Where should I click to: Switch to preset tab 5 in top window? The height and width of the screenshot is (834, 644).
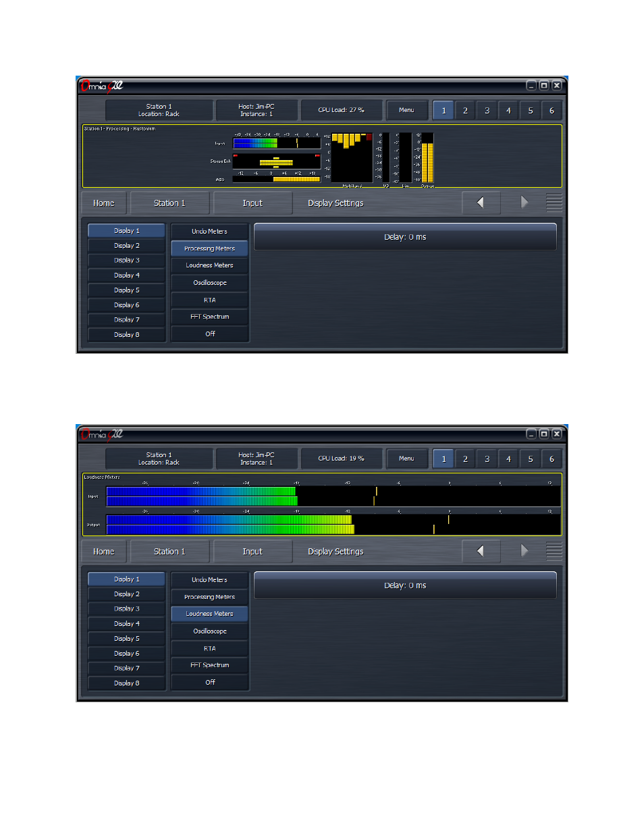tap(530, 111)
